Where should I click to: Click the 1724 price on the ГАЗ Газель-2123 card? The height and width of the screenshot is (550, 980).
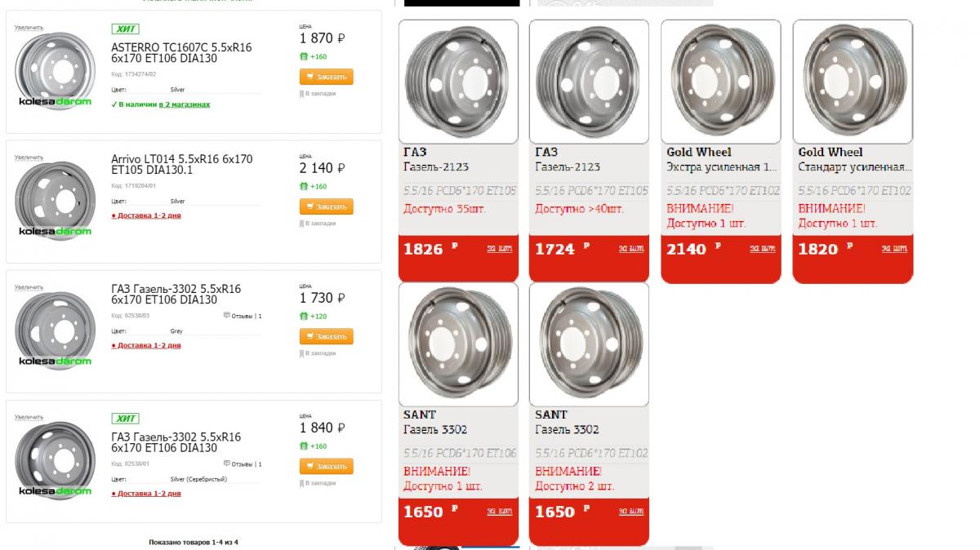click(555, 249)
